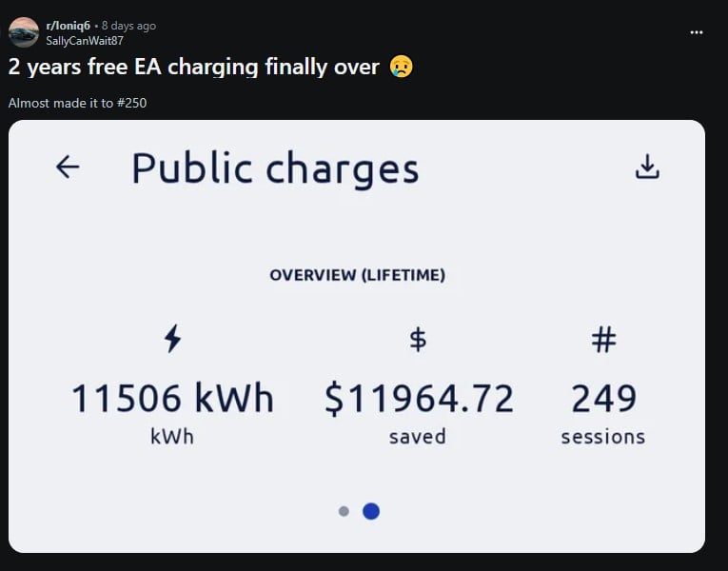The height and width of the screenshot is (571, 728).
Task: Click the back arrow beside Public charges
Action: pos(68,167)
